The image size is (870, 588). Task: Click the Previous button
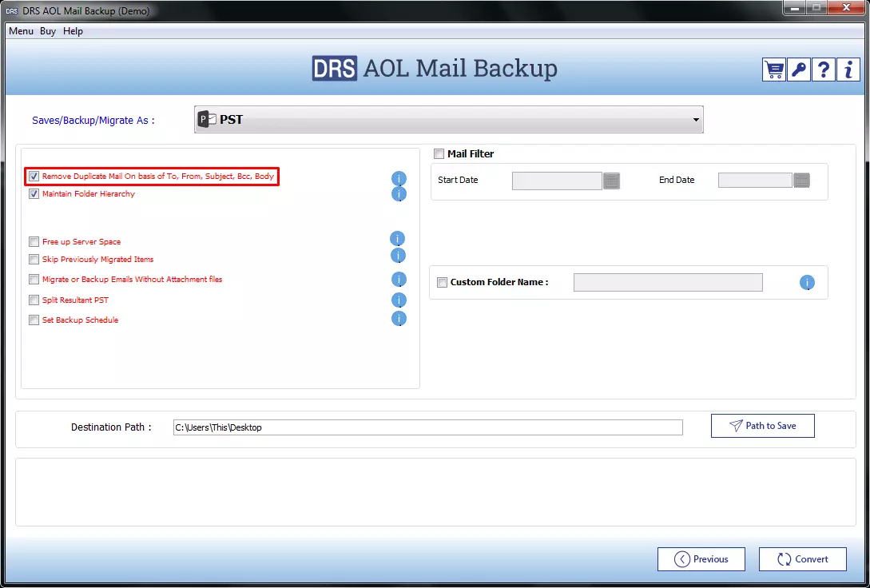click(701, 559)
